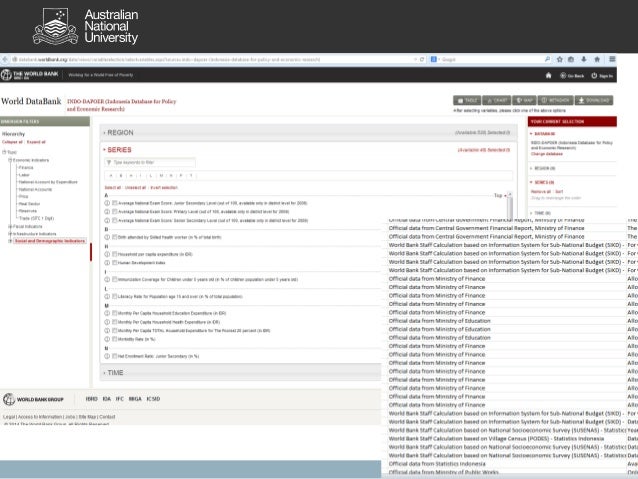Click Change database in current selection

click(547, 154)
